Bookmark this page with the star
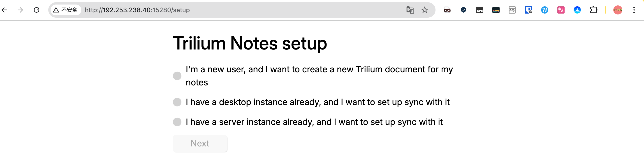 [x=424, y=10]
